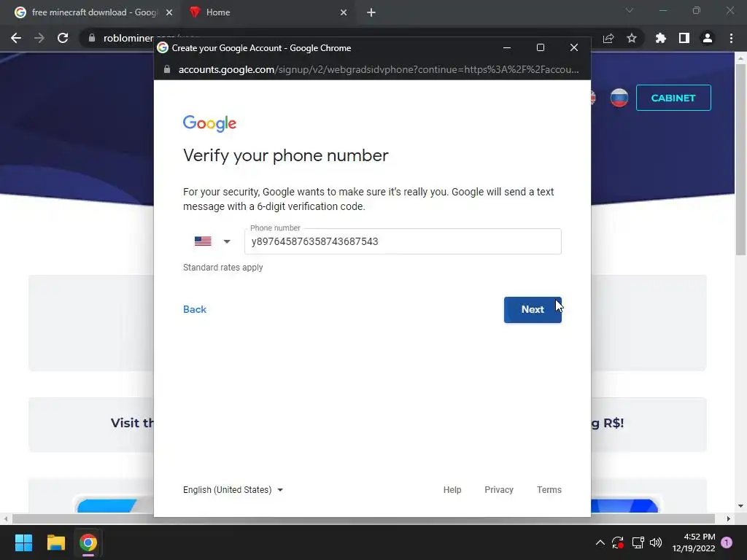Go back in main Chrome window
Image resolution: width=747 pixels, height=560 pixels.
(x=16, y=38)
